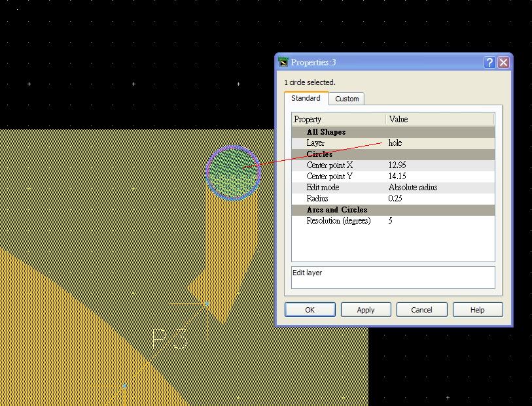This screenshot has width=532, height=406.
Task: Click the 'Edit layer' description box
Action: (393, 278)
